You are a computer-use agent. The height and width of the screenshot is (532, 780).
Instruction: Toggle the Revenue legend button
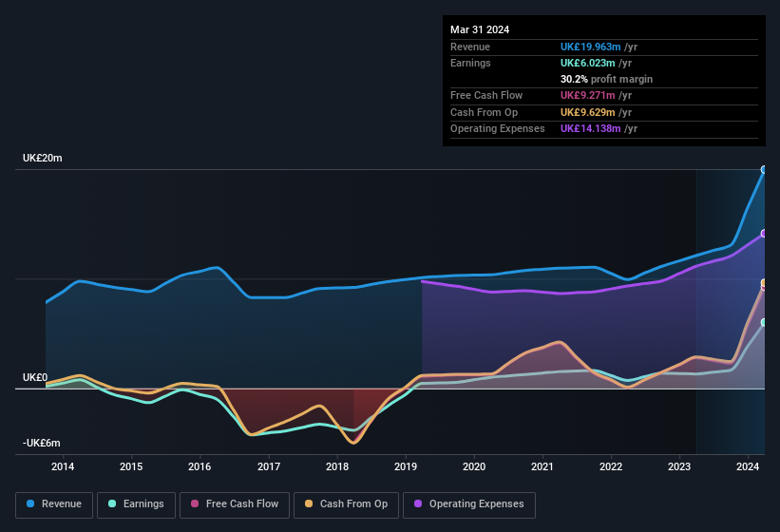(x=54, y=504)
